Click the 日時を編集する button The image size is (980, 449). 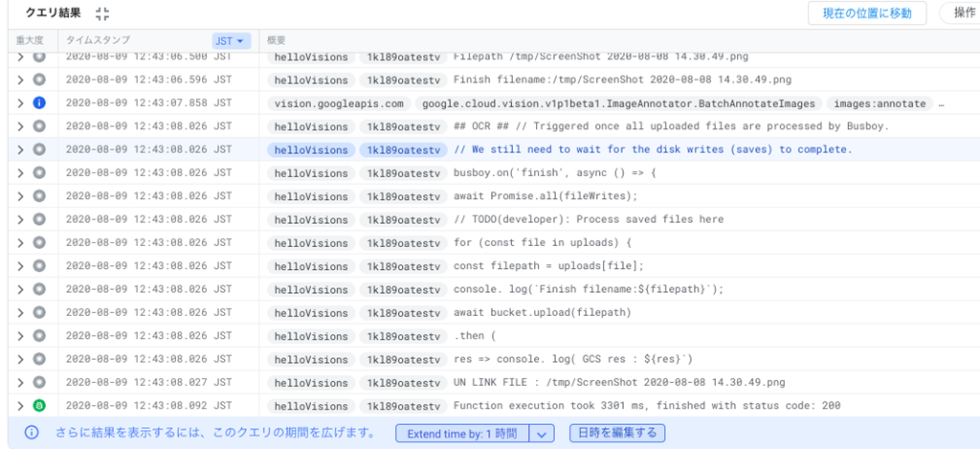pyautogui.click(x=616, y=434)
